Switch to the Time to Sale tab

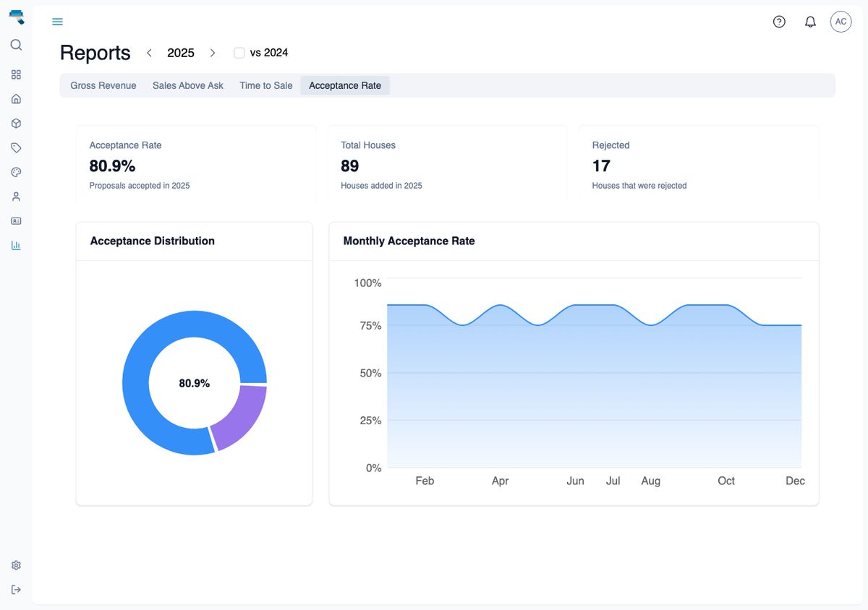pyautogui.click(x=266, y=85)
